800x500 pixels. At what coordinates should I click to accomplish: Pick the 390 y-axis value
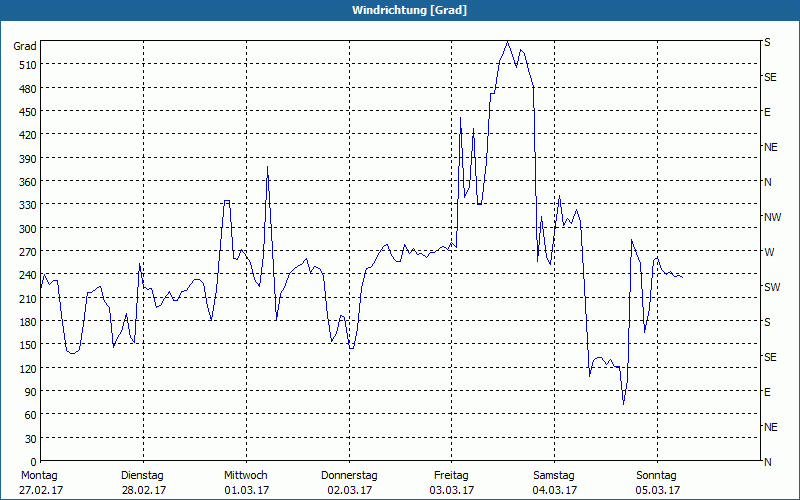tap(28, 159)
